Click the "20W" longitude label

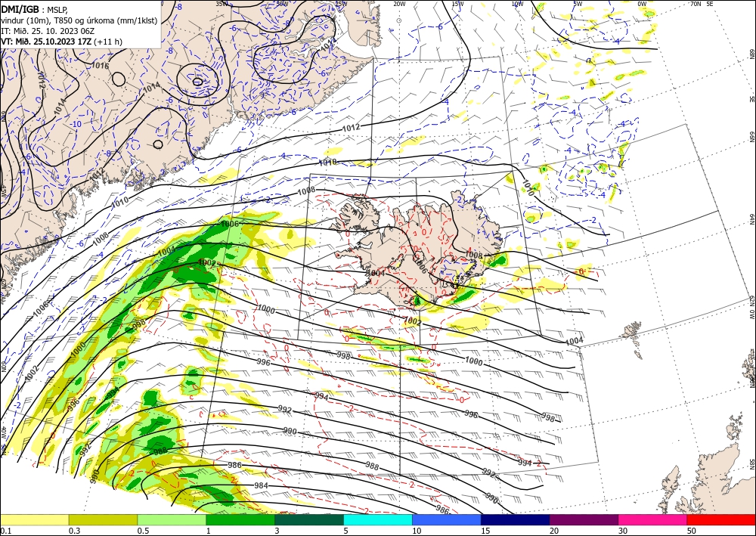398,4
